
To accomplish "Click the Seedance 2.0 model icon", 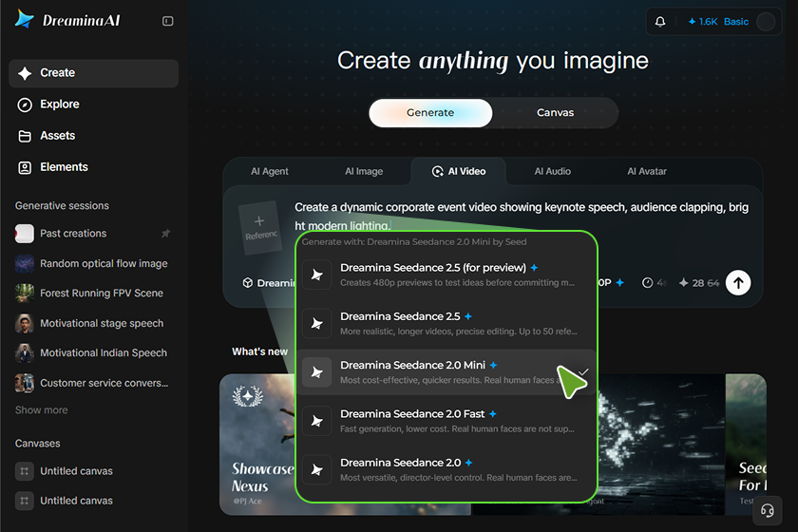I will (317, 470).
